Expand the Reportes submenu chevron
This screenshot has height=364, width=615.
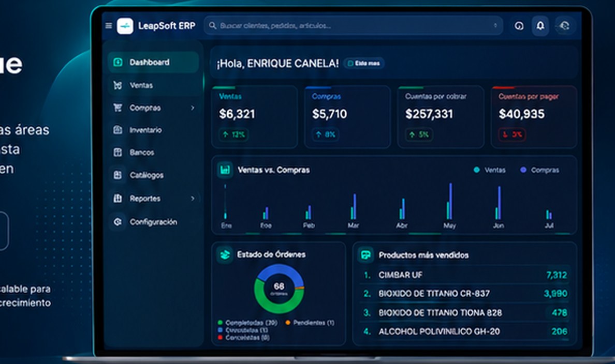coord(193,198)
